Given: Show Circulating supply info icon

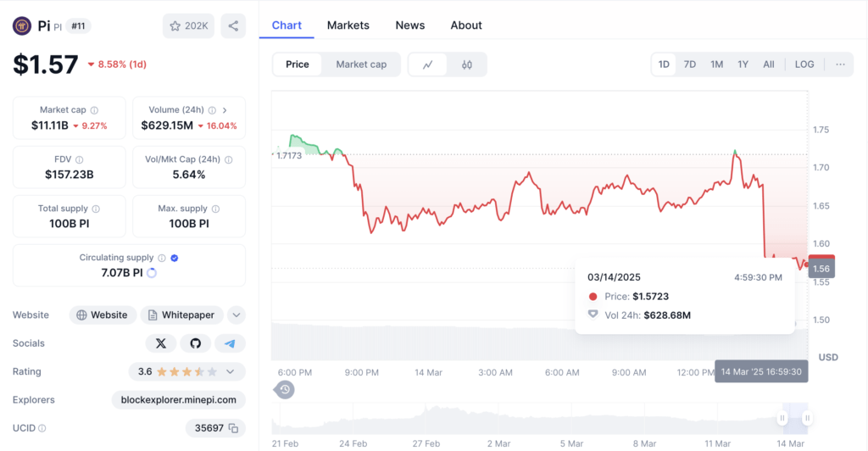Looking at the screenshot, I should [162, 258].
